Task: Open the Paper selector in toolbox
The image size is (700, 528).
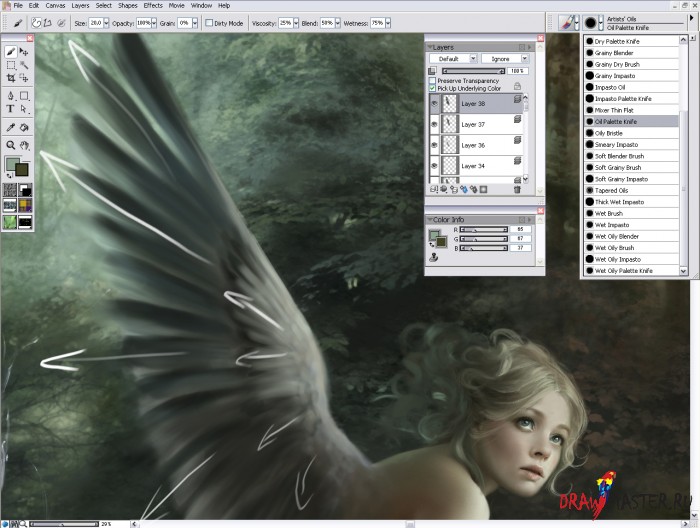Action: tap(10, 190)
